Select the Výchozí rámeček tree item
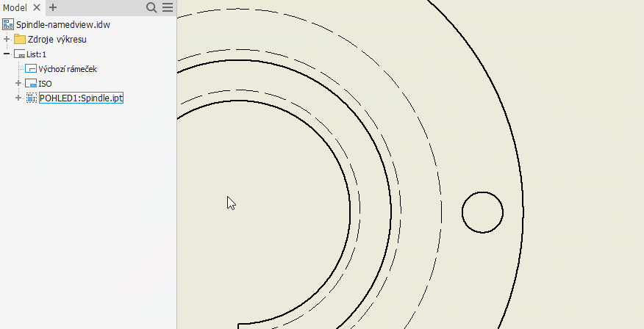This screenshot has height=329, width=644. (68, 69)
